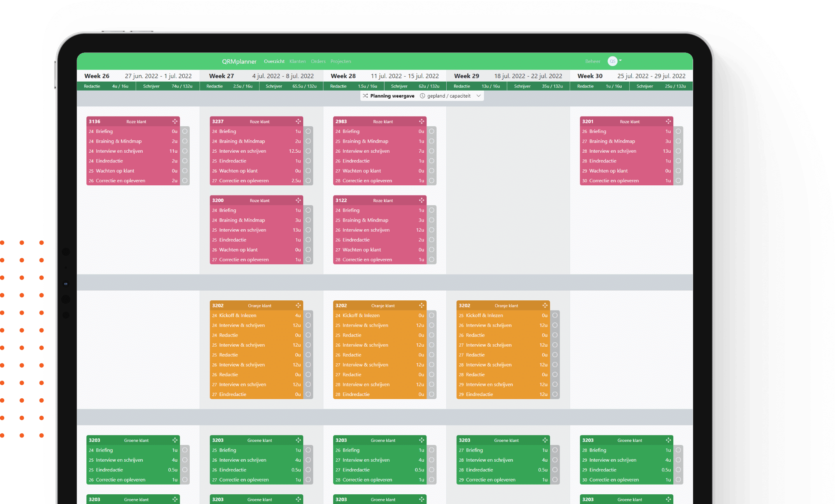Click the Week 27 Schrijver capacity '65.5u / 132u'

304,86
